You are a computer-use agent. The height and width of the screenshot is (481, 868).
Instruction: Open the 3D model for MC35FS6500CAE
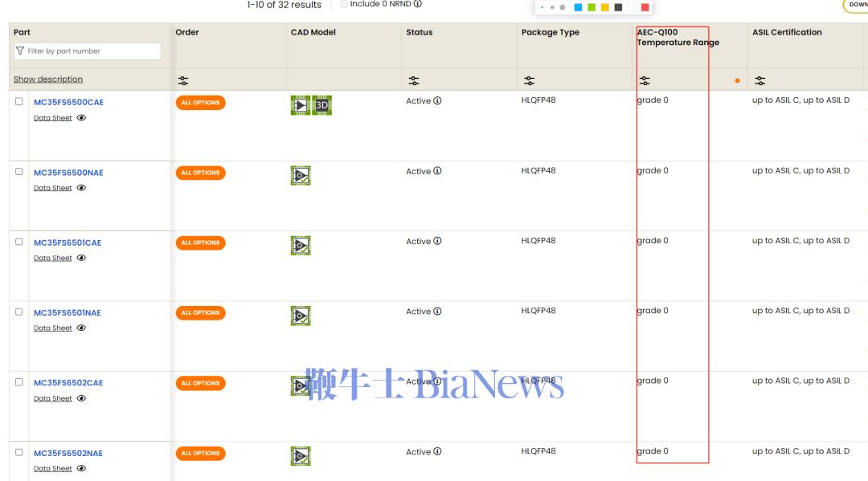click(321, 105)
